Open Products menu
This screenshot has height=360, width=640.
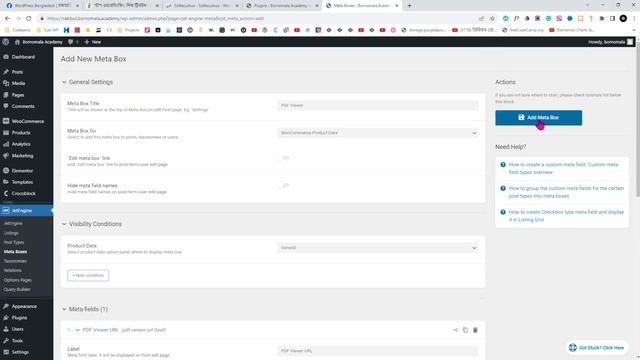click(x=21, y=133)
